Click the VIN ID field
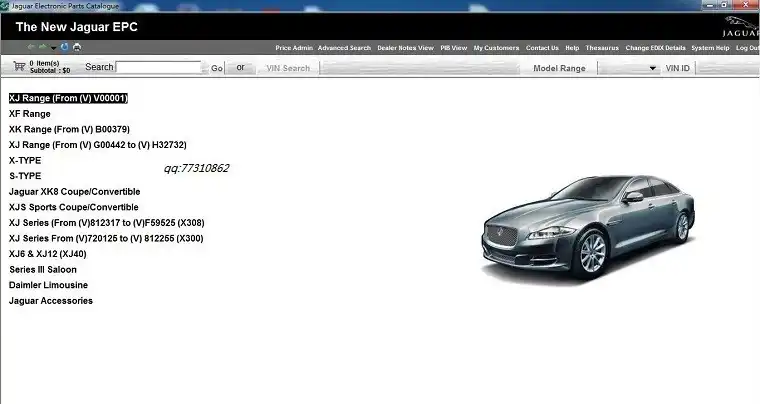The width and height of the screenshot is (760, 404). click(x=728, y=68)
